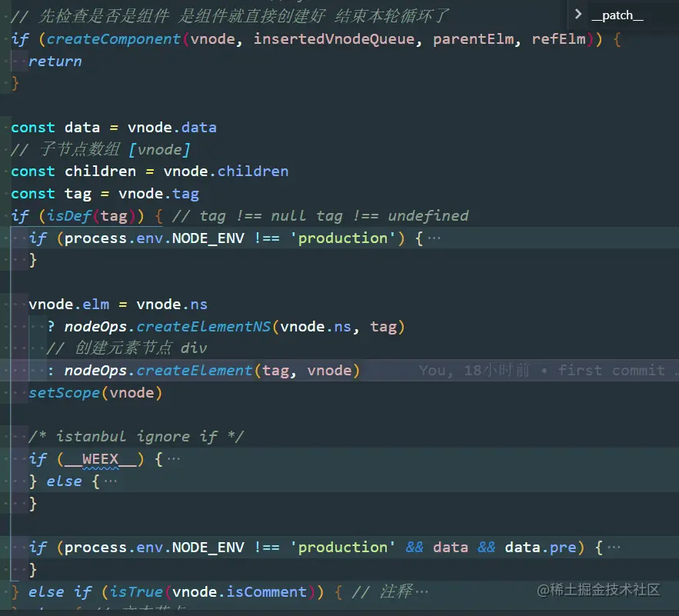679x616 pixels.
Task: Click the insertedVnodeQueue argument
Action: pos(334,39)
